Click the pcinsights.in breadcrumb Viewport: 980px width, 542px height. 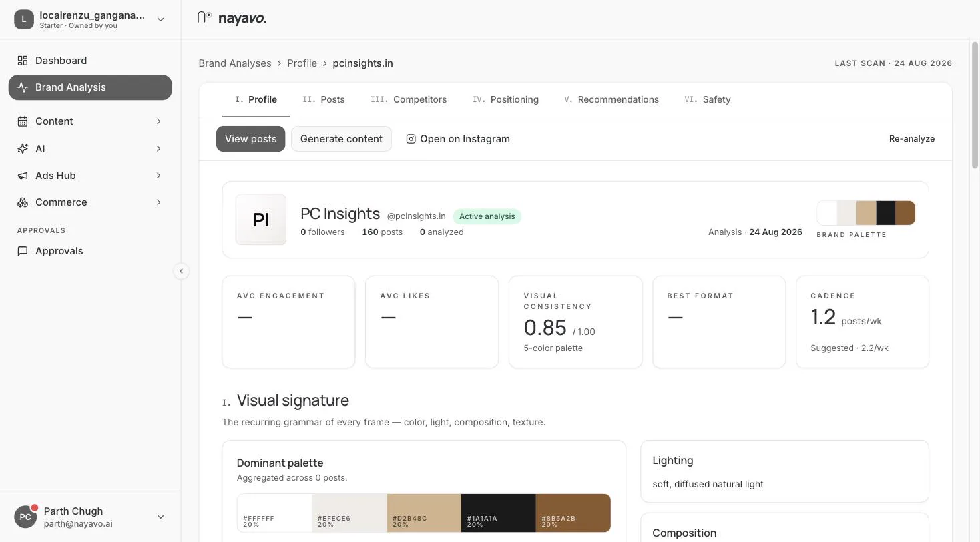[x=362, y=63]
